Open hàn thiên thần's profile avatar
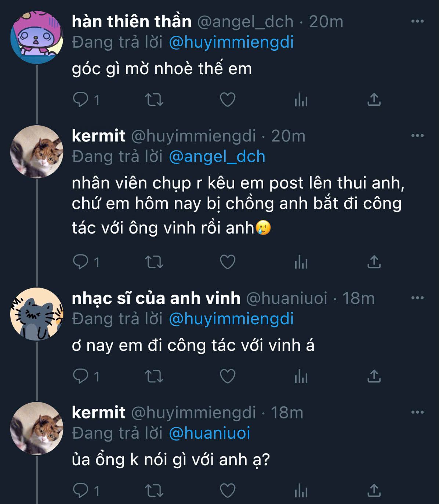 37,37
